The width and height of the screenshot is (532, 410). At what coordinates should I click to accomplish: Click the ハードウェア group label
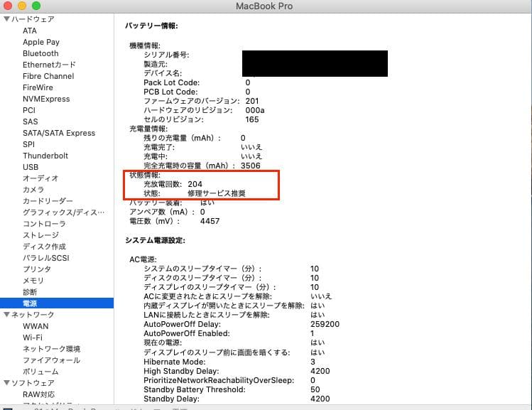point(33,19)
